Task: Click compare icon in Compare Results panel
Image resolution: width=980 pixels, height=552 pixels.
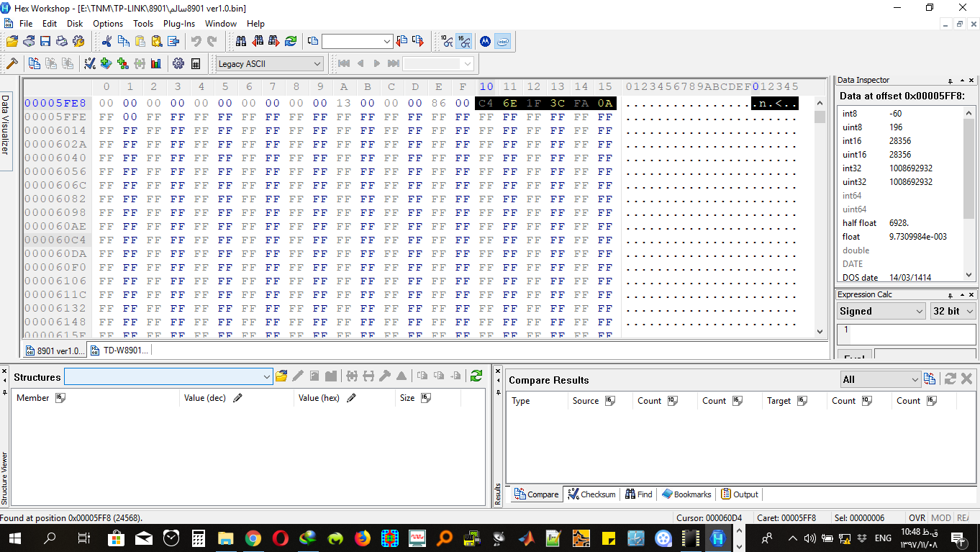Action: coord(930,379)
